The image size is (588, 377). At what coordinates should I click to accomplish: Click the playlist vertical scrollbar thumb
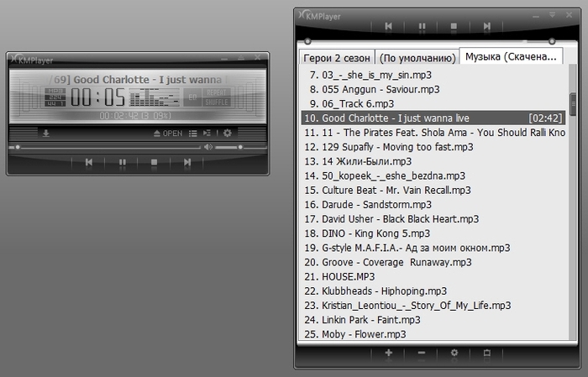click(573, 104)
